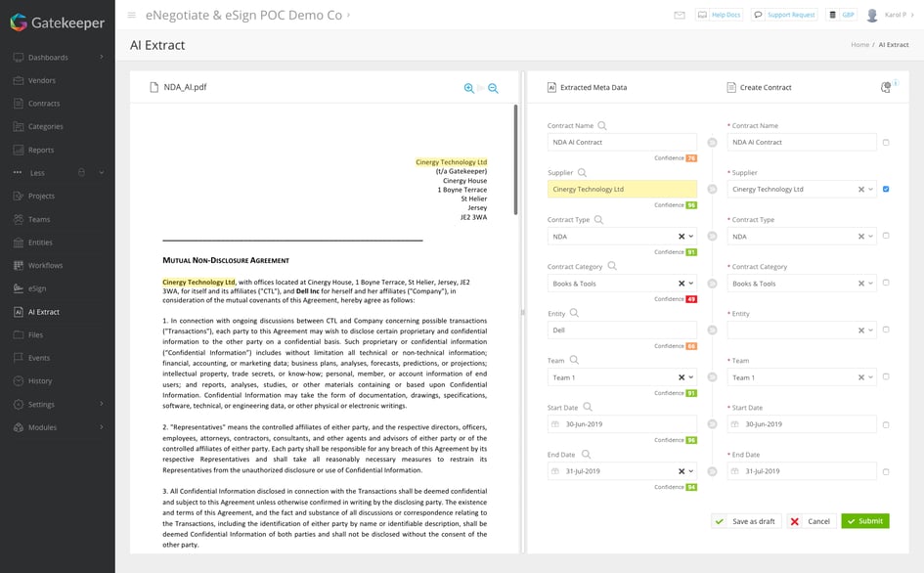924x573 pixels.
Task: Click the AI assistant icon near Create Contract
Action: [886, 86]
